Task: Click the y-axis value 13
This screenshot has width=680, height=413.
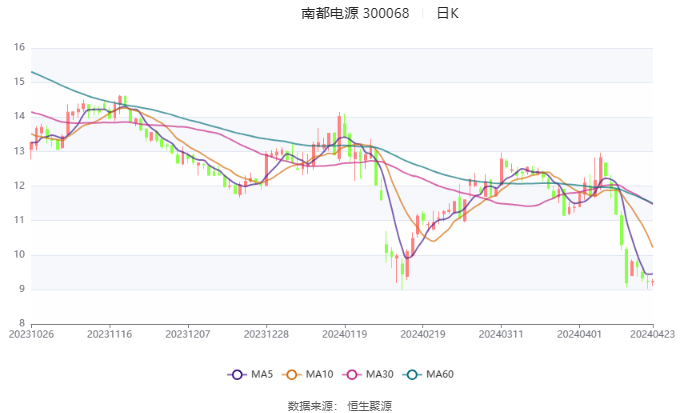Action: pos(20,151)
